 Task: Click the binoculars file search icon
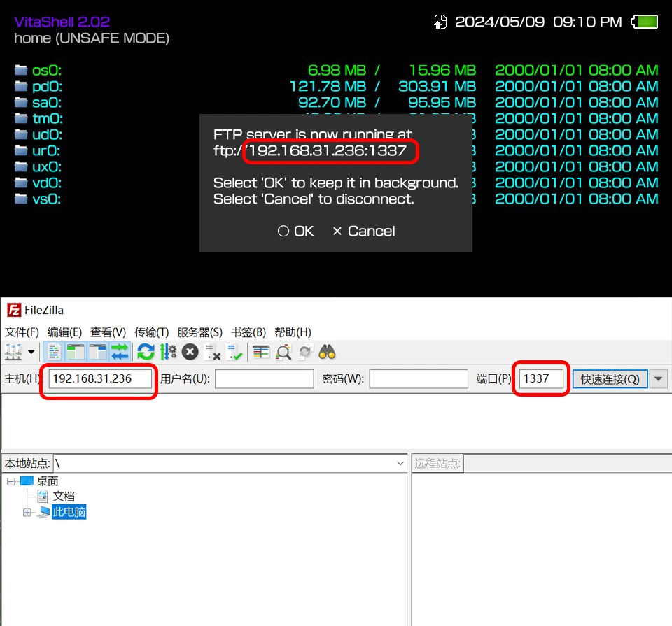pos(328,352)
